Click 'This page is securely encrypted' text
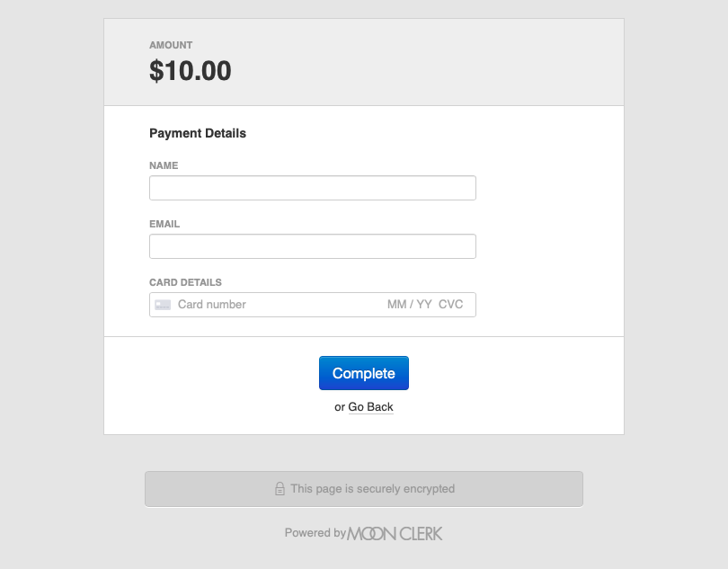Image resolution: width=728 pixels, height=569 pixels. pos(372,489)
